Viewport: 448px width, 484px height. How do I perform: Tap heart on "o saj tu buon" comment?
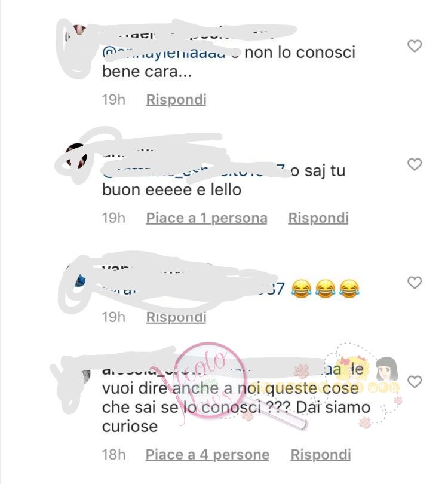point(415,164)
